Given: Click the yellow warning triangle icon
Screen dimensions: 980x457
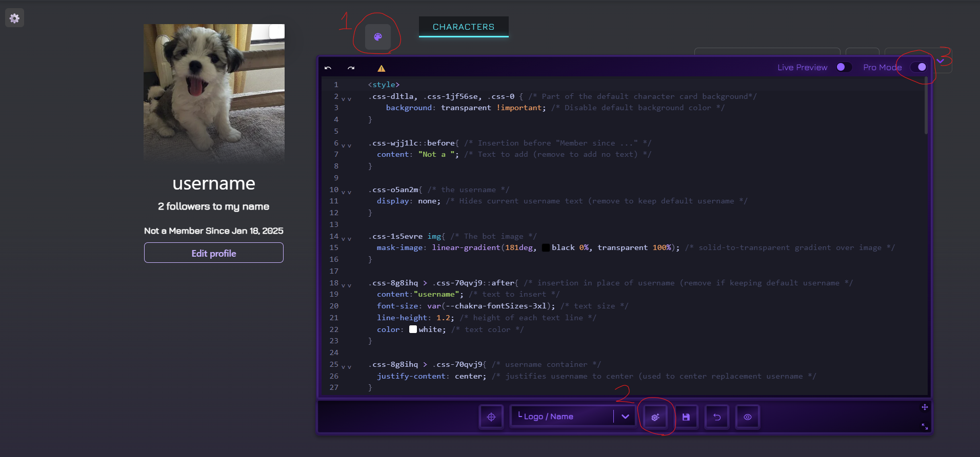Looking at the screenshot, I should (x=381, y=68).
